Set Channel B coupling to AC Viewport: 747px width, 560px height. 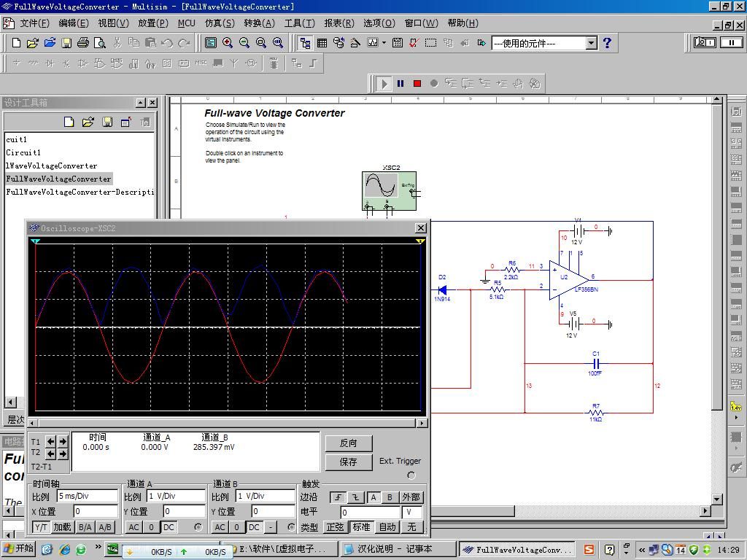220,527
